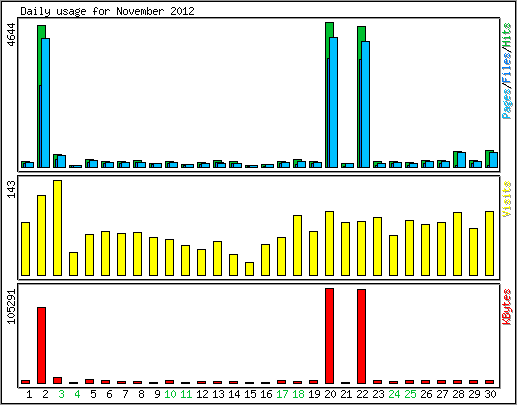Click the red KBytes bar for day 2
This screenshot has width=517, height=405.
[x=41, y=345]
